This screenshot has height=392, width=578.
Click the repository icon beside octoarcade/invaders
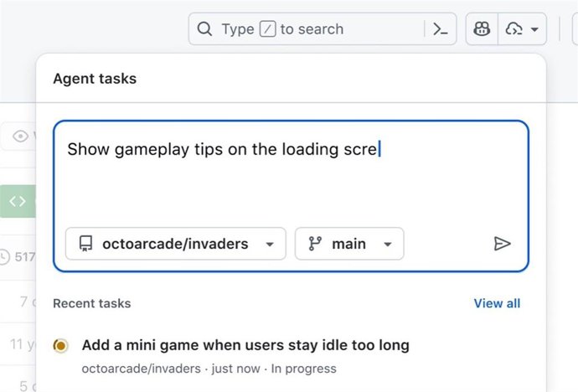tap(85, 244)
